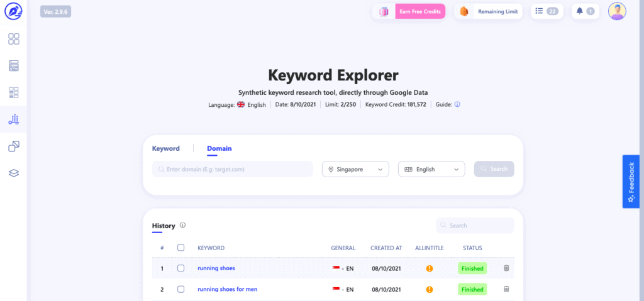Image resolution: width=644 pixels, height=301 pixels.
Task: Expand the English language dropdown
Action: pyautogui.click(x=431, y=169)
